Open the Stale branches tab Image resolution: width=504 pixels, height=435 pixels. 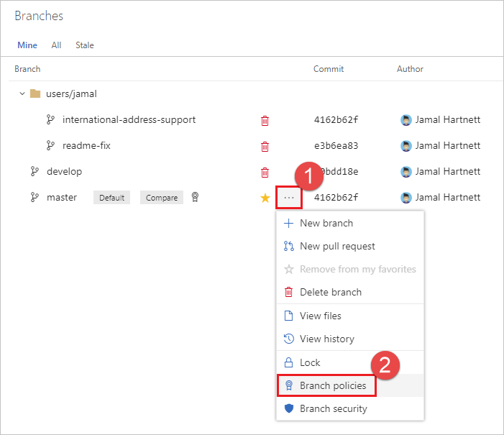coord(85,45)
